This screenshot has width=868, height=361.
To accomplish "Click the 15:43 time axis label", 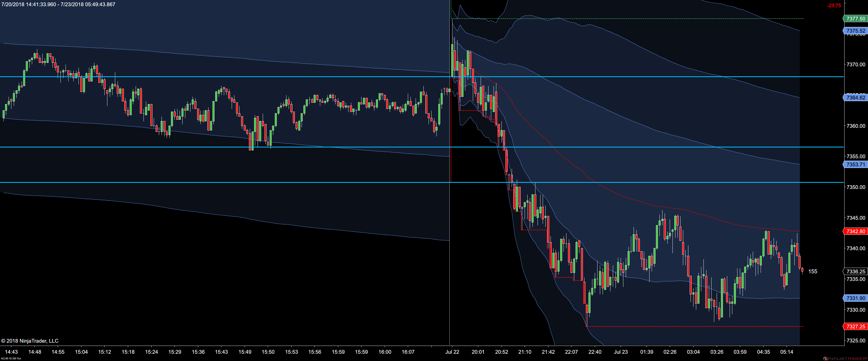I will pyautogui.click(x=221, y=352).
